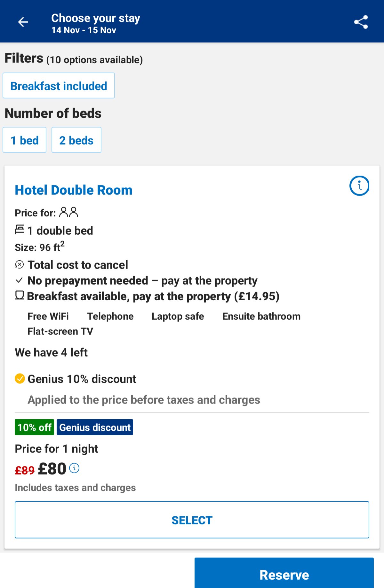Image resolution: width=384 pixels, height=588 pixels.
Task: Click the Choose your stay header dates
Action: coord(84,30)
